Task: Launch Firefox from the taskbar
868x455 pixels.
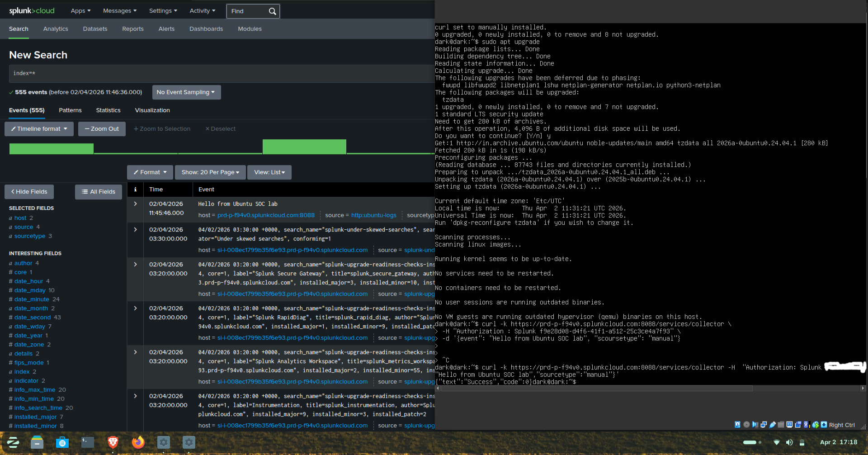Action: 138,442
